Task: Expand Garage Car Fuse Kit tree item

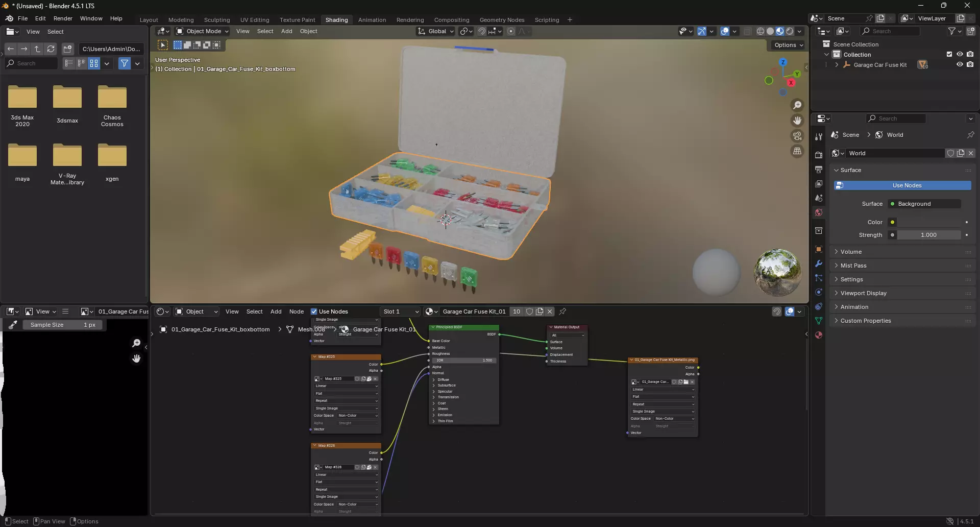Action: coord(837,65)
